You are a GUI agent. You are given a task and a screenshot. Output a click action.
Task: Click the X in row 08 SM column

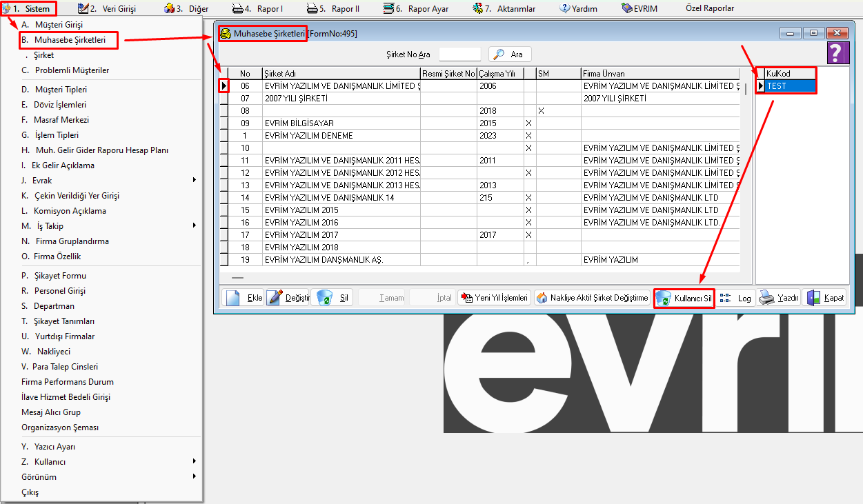coord(542,111)
